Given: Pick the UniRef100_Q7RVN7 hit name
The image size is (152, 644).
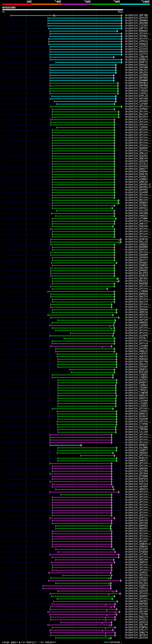Looking at the screenshot, I should point(137,367).
